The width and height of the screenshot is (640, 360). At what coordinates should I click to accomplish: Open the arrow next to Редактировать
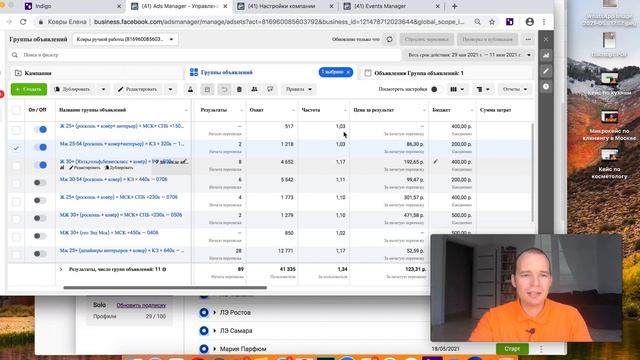click(170, 89)
